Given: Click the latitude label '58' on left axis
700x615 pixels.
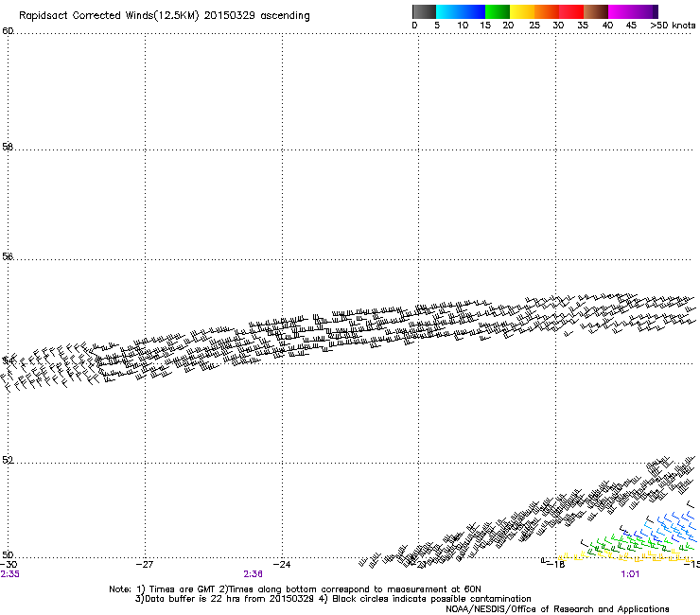Looking at the screenshot, I should click(x=8, y=147).
